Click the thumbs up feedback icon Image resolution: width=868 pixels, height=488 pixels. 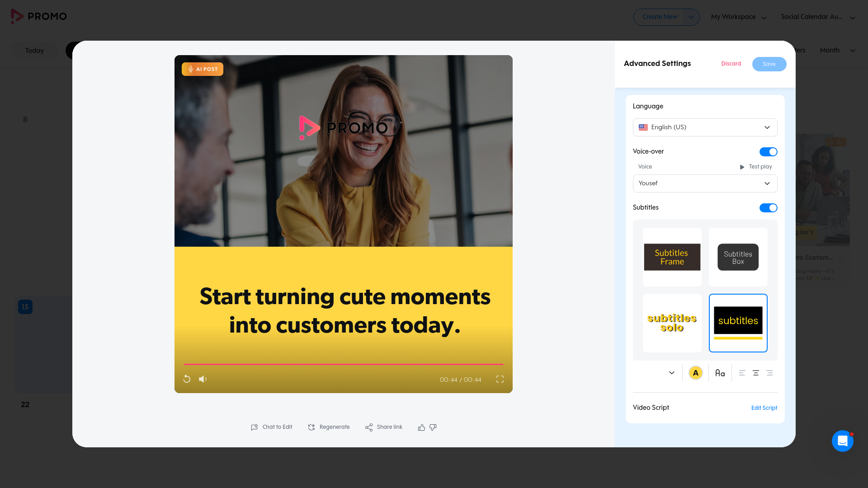[x=421, y=427]
